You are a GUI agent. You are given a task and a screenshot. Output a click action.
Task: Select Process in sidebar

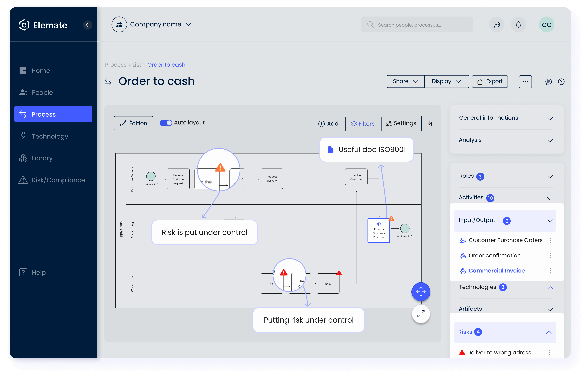click(x=53, y=114)
